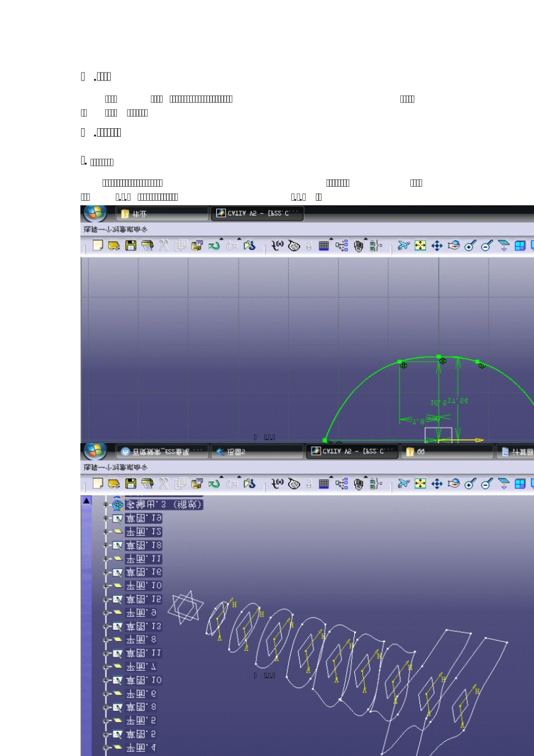Screen dimensions: 534x756
Task: Expand 平面.12 node in the specification tree
Action: point(106,532)
